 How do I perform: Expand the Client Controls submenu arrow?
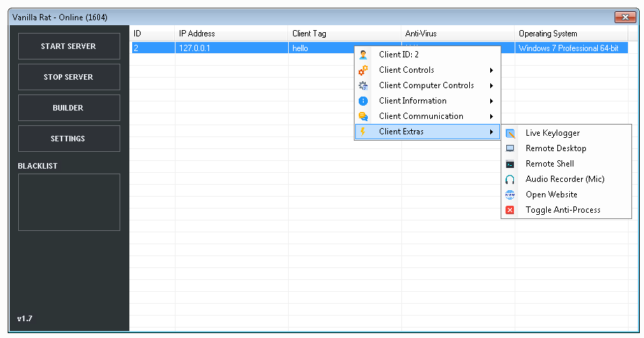point(492,70)
